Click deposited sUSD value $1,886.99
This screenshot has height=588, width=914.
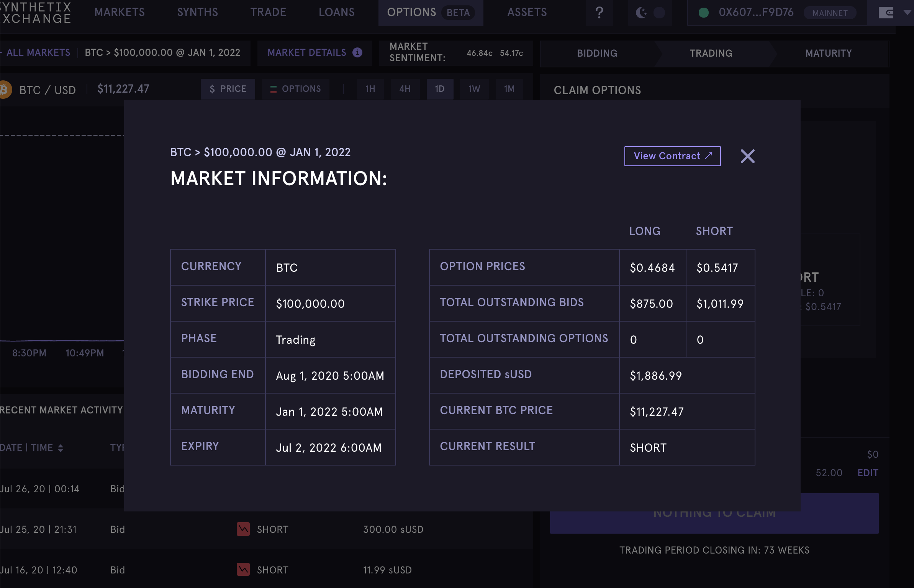tap(656, 376)
